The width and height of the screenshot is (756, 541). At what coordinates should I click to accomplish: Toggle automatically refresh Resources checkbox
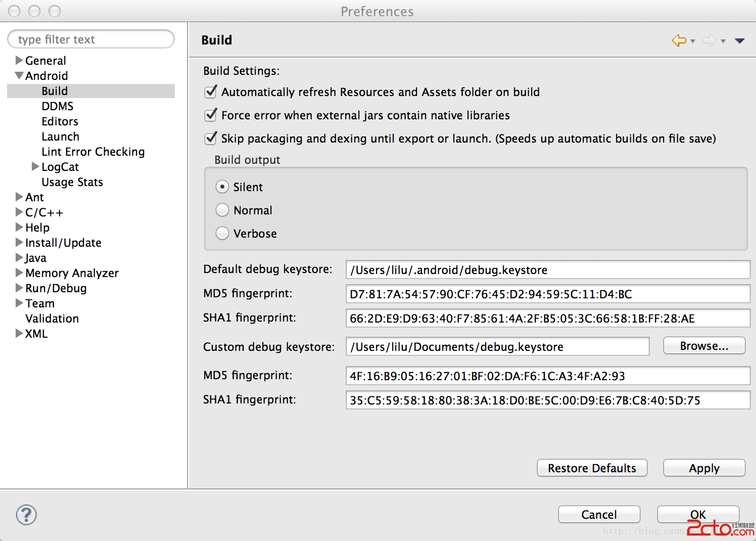211,92
